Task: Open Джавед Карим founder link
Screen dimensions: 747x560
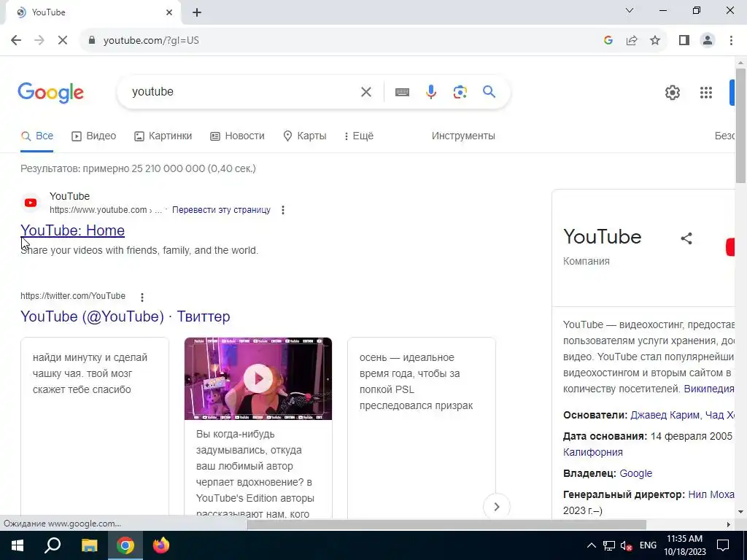Action: [x=665, y=415]
